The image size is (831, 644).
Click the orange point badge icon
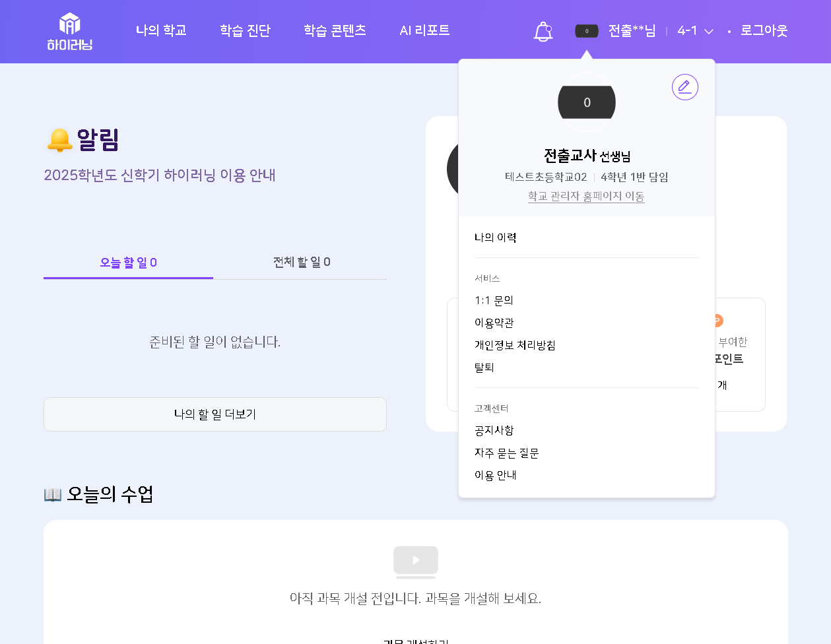[x=718, y=321]
